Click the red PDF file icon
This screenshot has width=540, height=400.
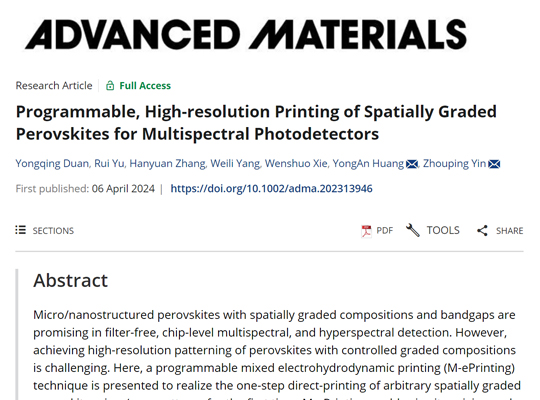366,230
